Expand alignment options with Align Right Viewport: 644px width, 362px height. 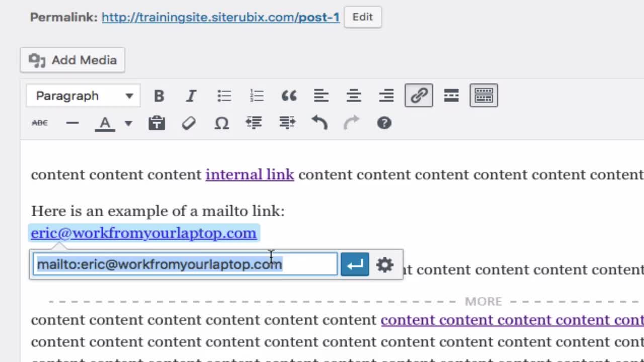point(386,95)
